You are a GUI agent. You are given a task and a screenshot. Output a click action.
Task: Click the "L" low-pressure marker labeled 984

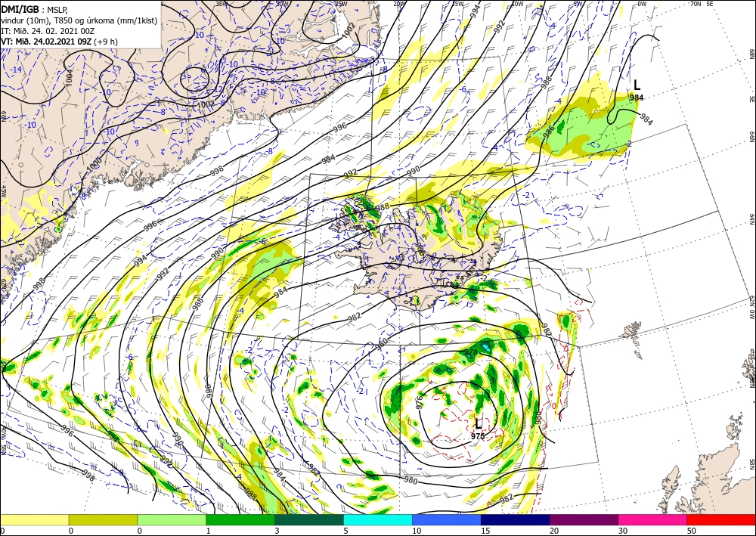(637, 85)
